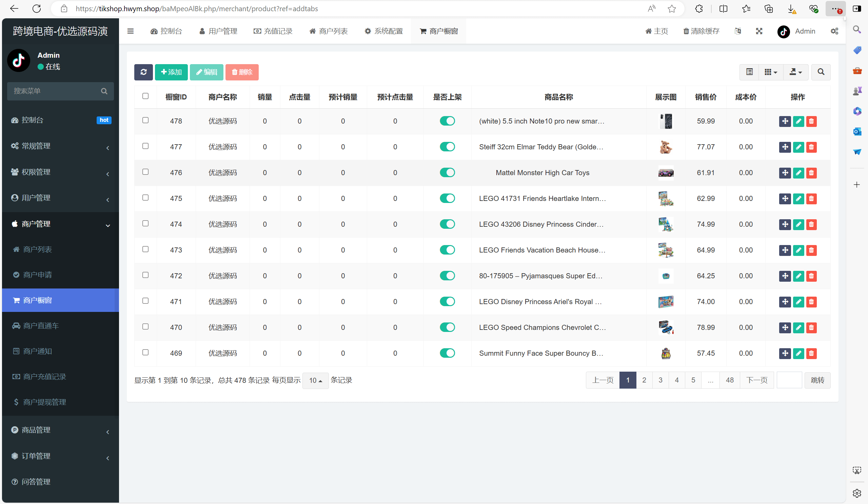This screenshot has width=868, height=504.
Task: Switch to the 系统配置 top tab
Action: [x=384, y=31]
